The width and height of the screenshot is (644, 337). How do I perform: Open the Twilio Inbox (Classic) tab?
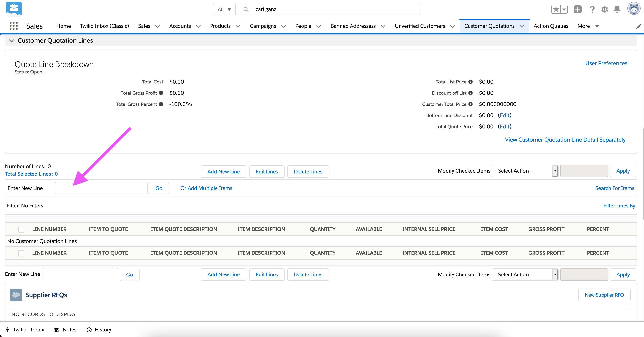tap(105, 26)
